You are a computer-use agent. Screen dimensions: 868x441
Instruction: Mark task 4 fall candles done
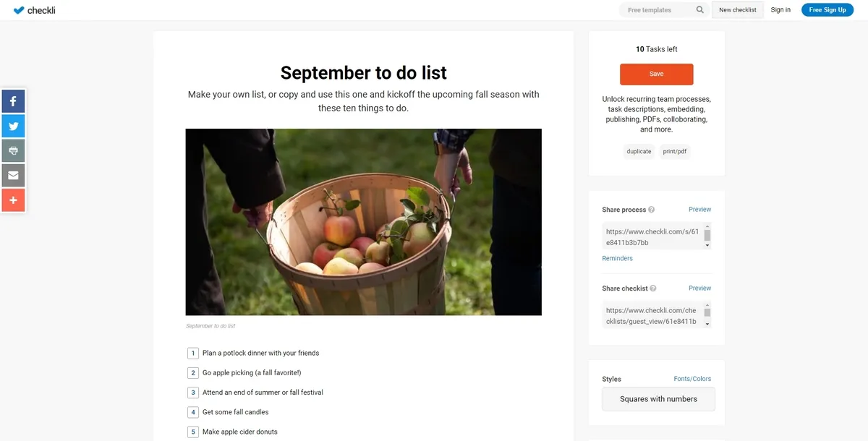[193, 412]
